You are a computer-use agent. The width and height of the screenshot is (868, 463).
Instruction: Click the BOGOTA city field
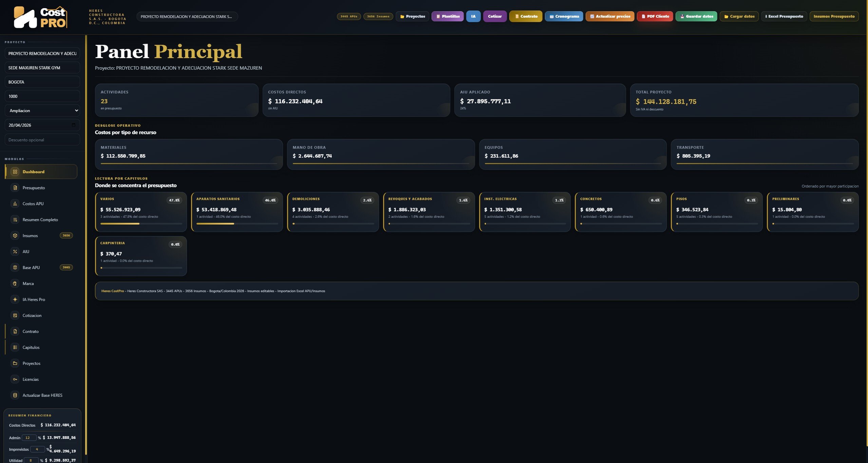click(42, 82)
